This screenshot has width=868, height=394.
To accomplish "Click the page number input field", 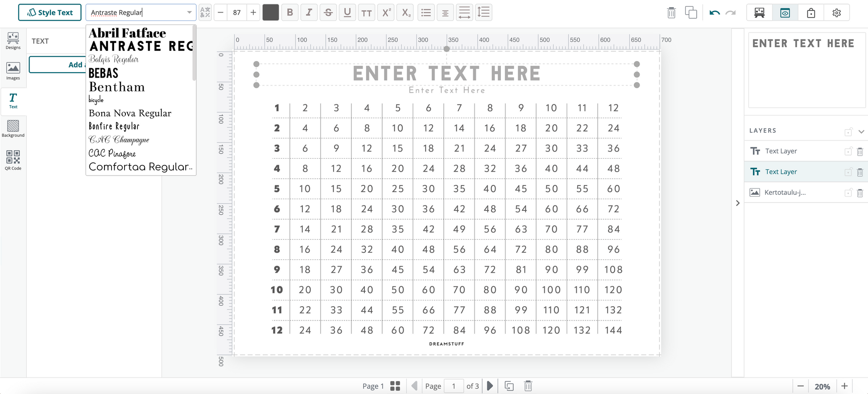I will [x=454, y=386].
